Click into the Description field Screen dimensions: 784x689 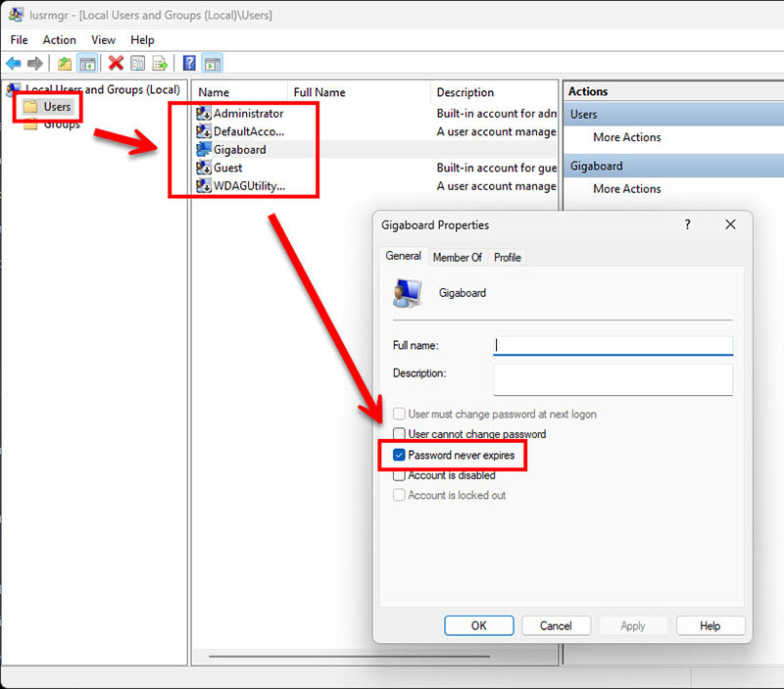[613, 379]
